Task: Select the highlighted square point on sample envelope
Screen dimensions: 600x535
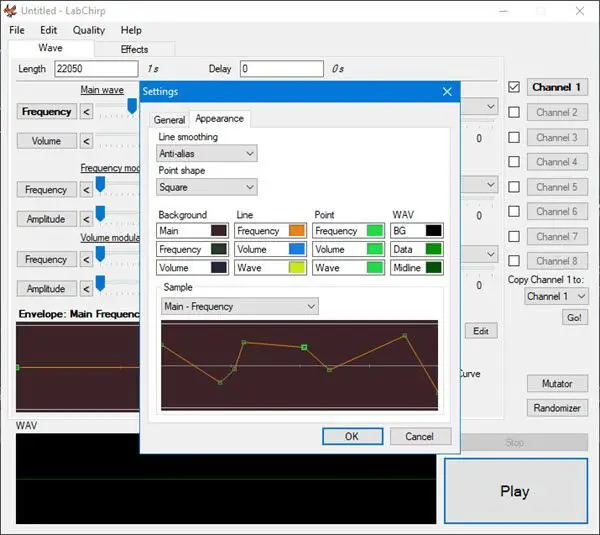Action: click(304, 347)
